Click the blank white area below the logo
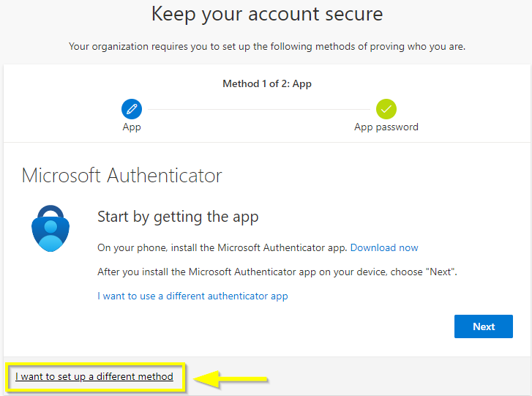The width and height of the screenshot is (532, 396). pyautogui.click(x=50, y=307)
